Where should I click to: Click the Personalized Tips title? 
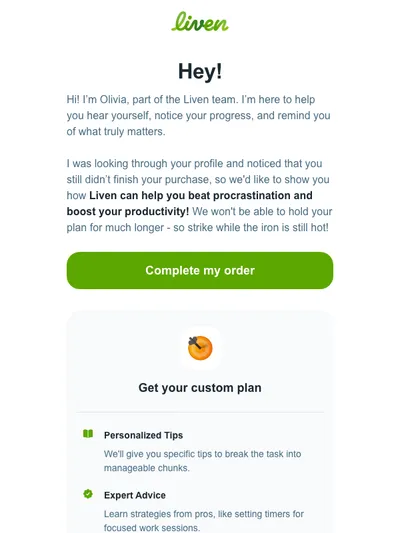tap(143, 435)
